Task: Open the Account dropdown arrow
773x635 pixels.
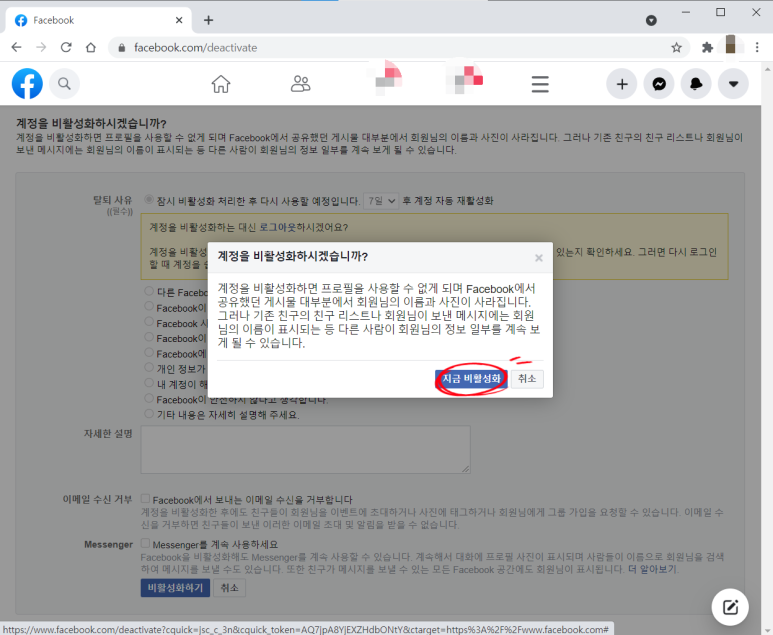Action: (733, 84)
